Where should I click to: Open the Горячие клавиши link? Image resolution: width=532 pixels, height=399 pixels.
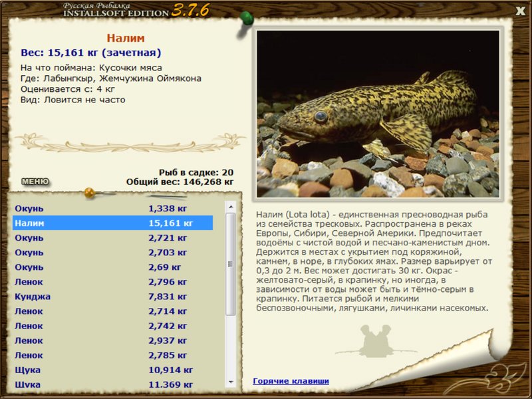pos(291,381)
